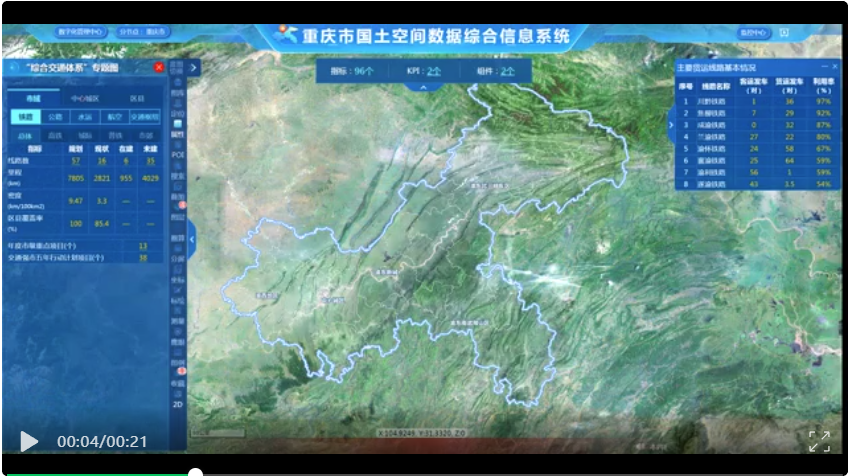Open the POI tool in the sidebar
This screenshot has width=849, height=476.
click(178, 152)
